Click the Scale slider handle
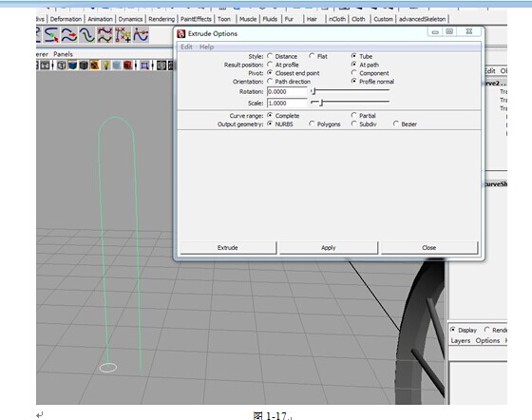532x420 pixels. [321, 102]
